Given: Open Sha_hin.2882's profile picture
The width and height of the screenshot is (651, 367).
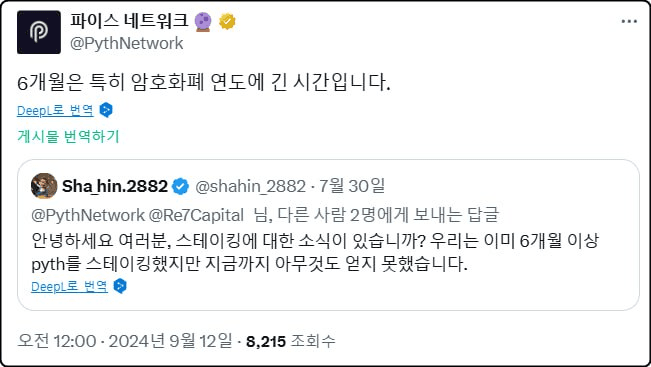Looking at the screenshot, I should click(44, 186).
